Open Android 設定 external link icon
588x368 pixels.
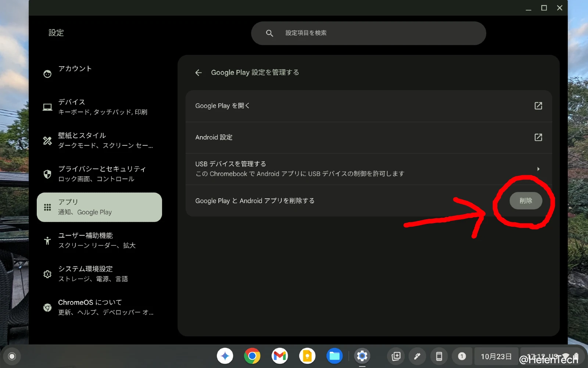point(538,137)
